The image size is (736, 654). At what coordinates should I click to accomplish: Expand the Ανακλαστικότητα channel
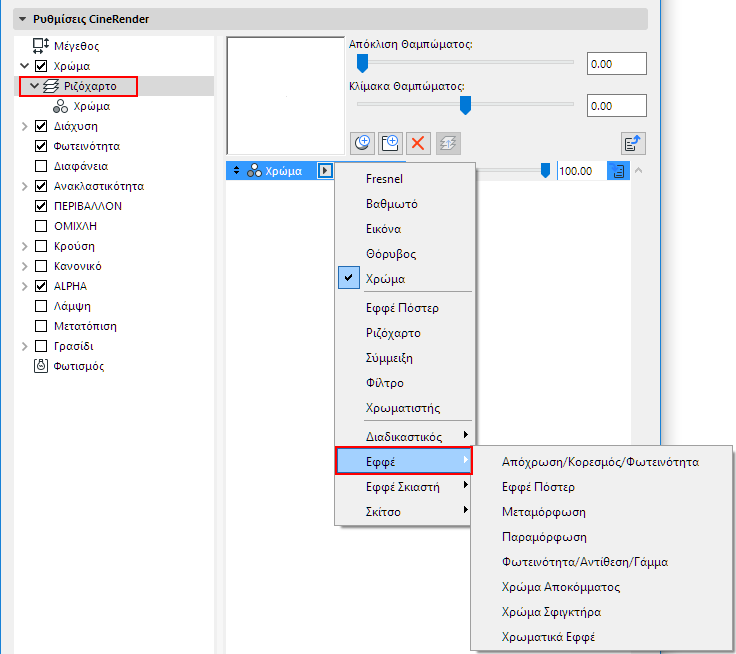click(25, 186)
